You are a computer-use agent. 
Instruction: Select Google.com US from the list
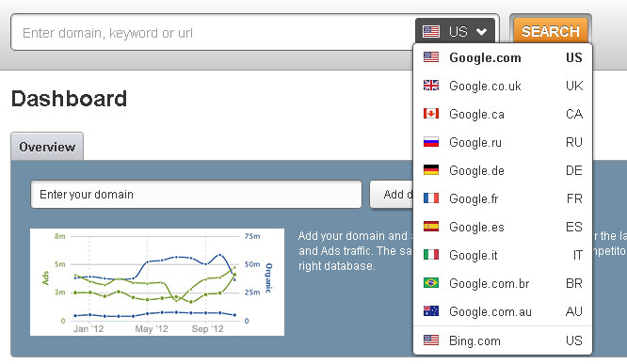click(503, 57)
